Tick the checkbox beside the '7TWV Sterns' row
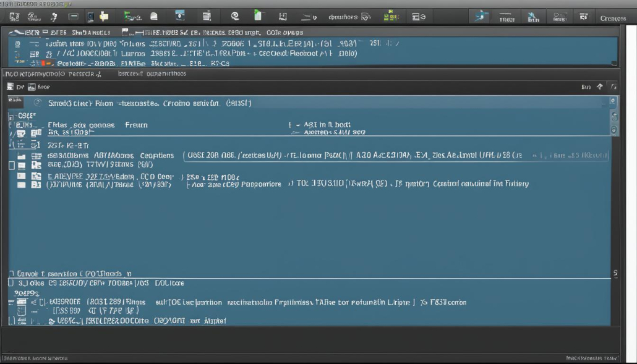The height and width of the screenshot is (364, 637). click(x=12, y=165)
